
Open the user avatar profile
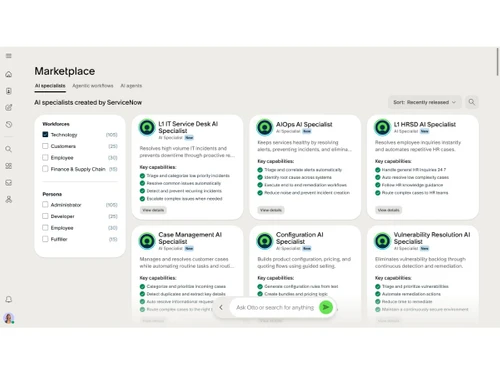pyautogui.click(x=9, y=318)
